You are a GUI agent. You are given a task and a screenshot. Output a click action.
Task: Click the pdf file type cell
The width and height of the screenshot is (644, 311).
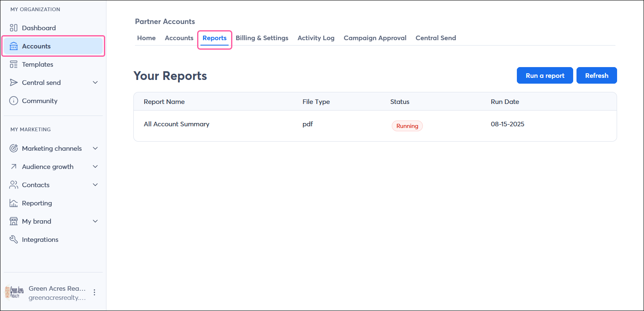click(x=308, y=124)
